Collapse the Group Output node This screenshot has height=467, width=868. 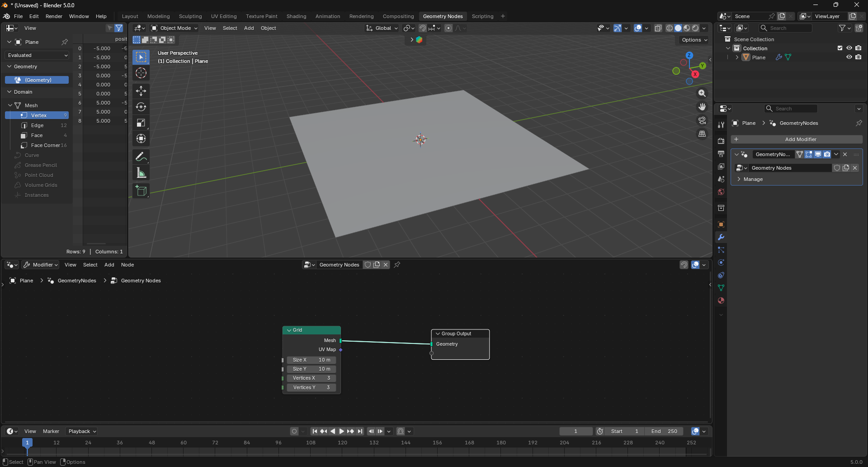[438, 334]
